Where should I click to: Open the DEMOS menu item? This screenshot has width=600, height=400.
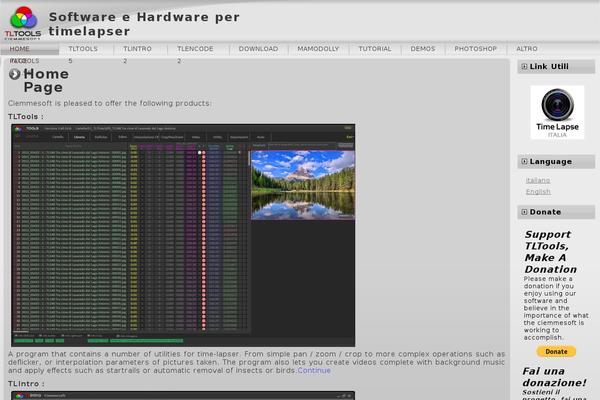[423, 49]
